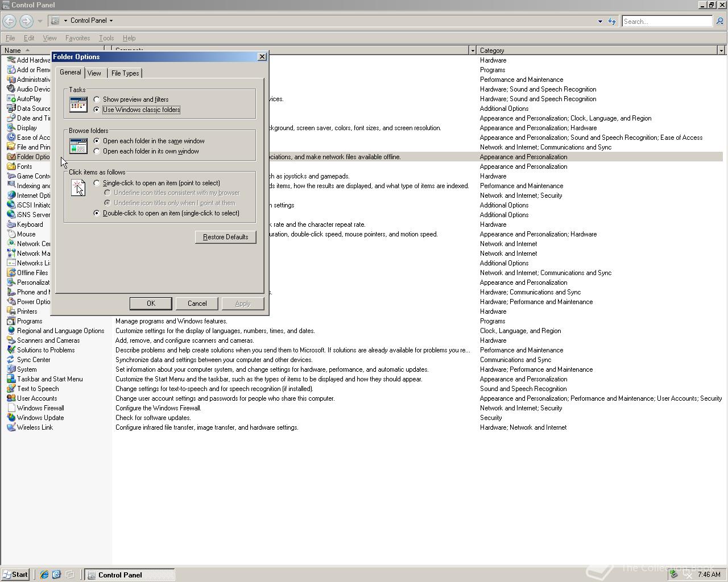Click the Add Hardware icon in list
The width and height of the screenshot is (728, 582).
[11, 60]
